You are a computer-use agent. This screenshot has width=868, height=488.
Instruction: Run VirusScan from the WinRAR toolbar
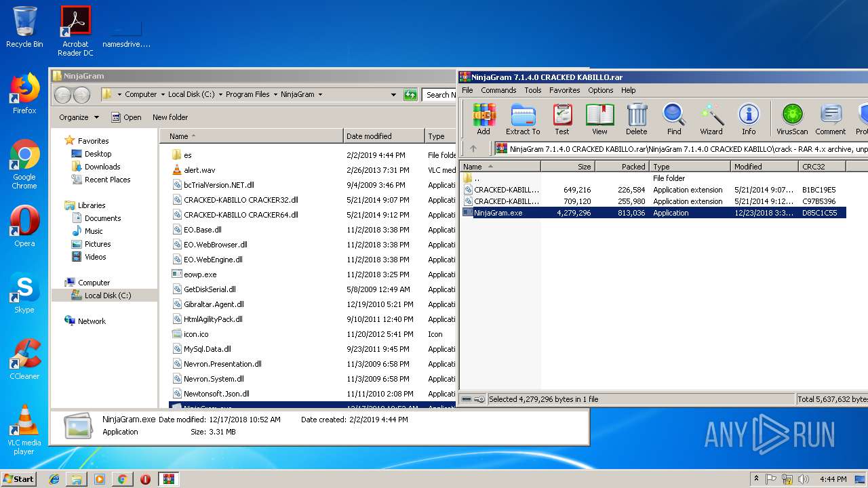pyautogui.click(x=792, y=119)
